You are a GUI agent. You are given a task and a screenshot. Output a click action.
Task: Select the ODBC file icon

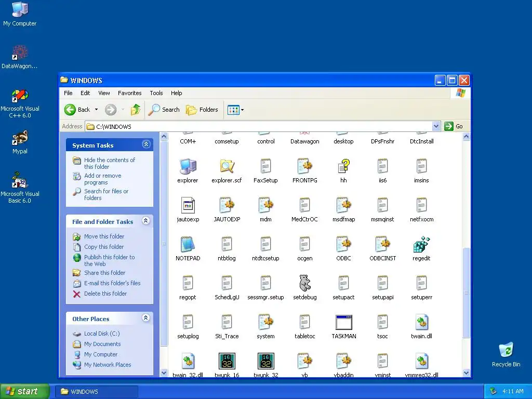[344, 245]
